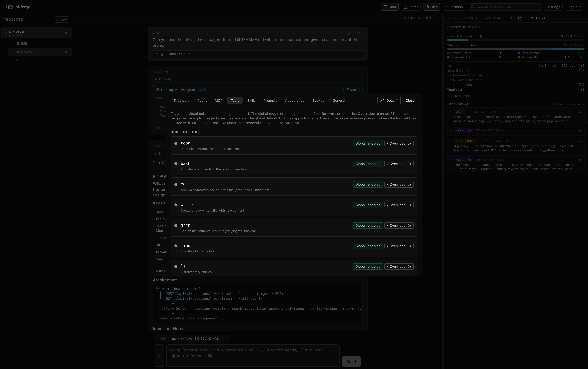Toggle ls tool global enabled
Image resolution: width=588 pixels, height=369 pixels.
(x=368, y=266)
